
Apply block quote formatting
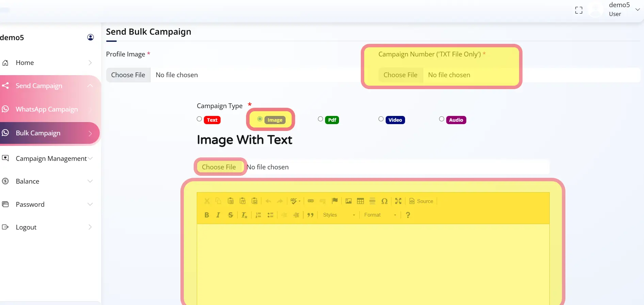310,215
